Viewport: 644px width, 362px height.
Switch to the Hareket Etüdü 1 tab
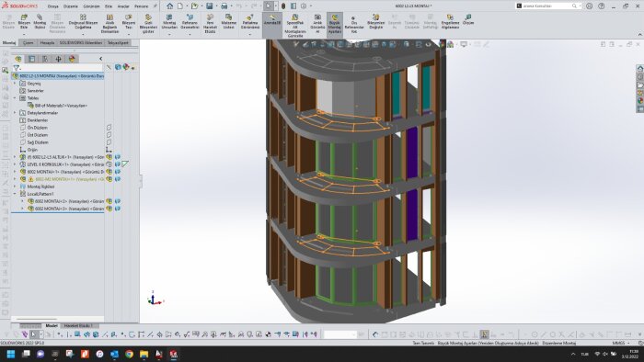coord(78,325)
